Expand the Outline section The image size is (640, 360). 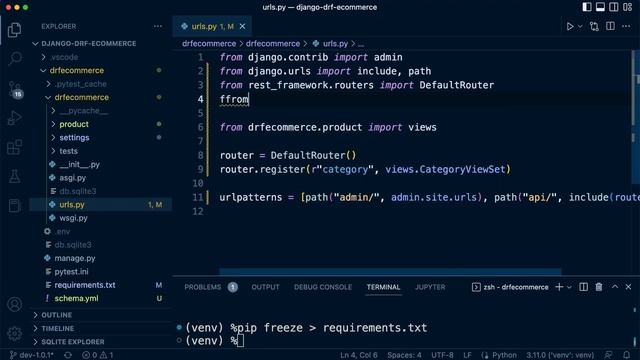pyautogui.click(x=56, y=315)
